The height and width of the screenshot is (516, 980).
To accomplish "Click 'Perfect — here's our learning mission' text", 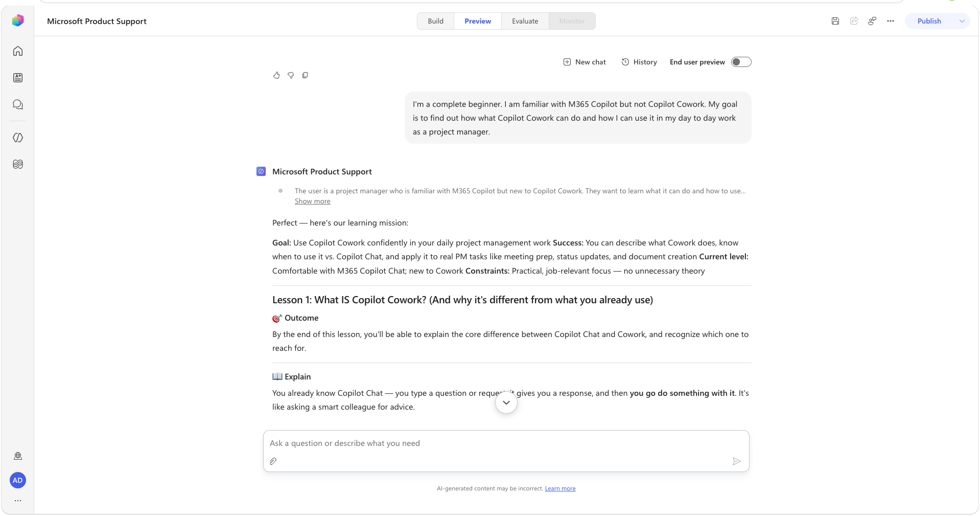I will (340, 223).
